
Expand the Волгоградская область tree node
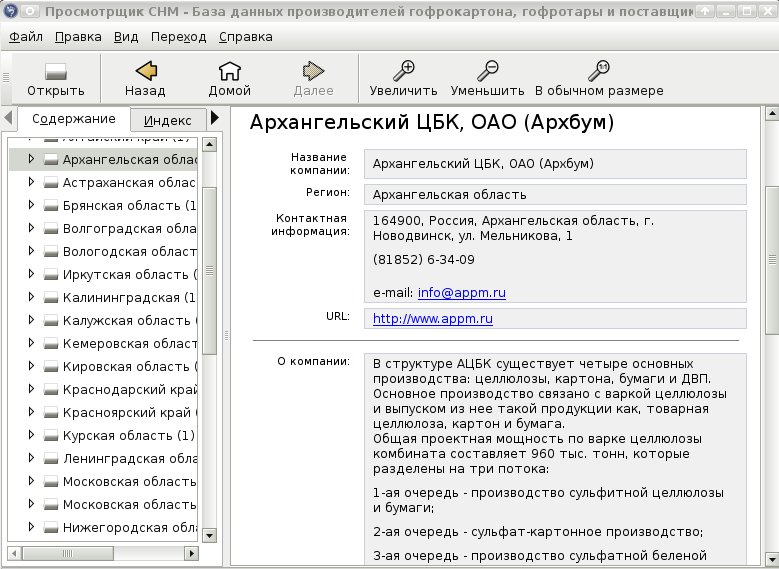[x=31, y=228]
